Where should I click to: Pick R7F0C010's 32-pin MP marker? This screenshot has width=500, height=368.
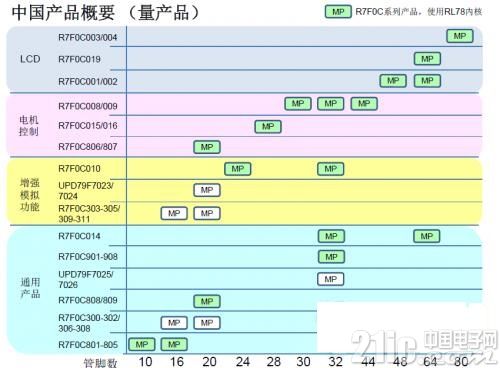[331, 169]
